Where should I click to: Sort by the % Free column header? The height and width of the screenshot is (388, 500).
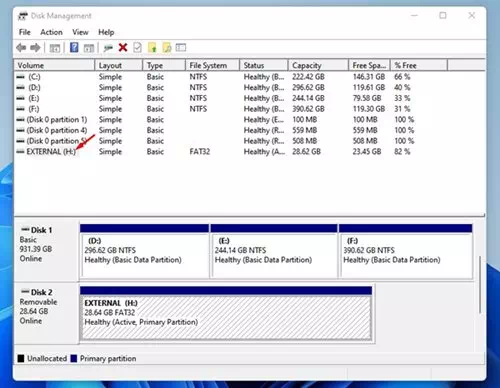point(419,65)
